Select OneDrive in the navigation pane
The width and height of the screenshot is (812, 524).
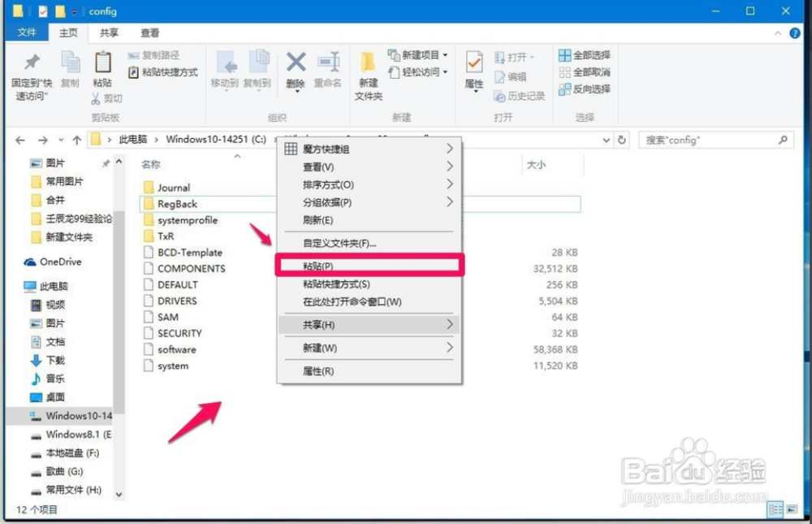pos(54,262)
